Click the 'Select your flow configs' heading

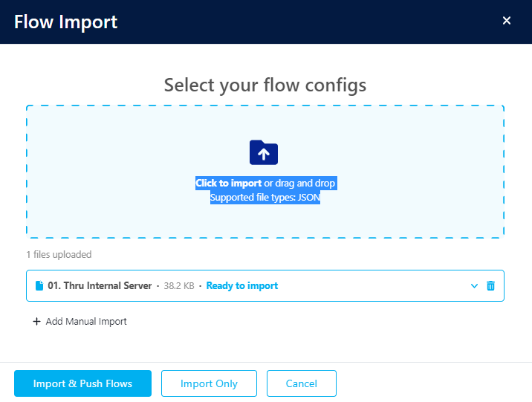pos(265,85)
